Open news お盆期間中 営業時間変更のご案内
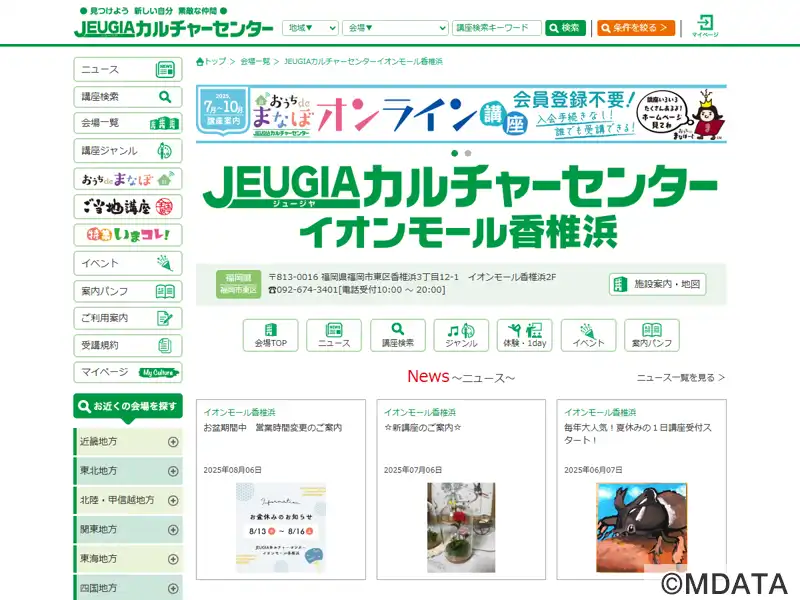 pos(273,428)
